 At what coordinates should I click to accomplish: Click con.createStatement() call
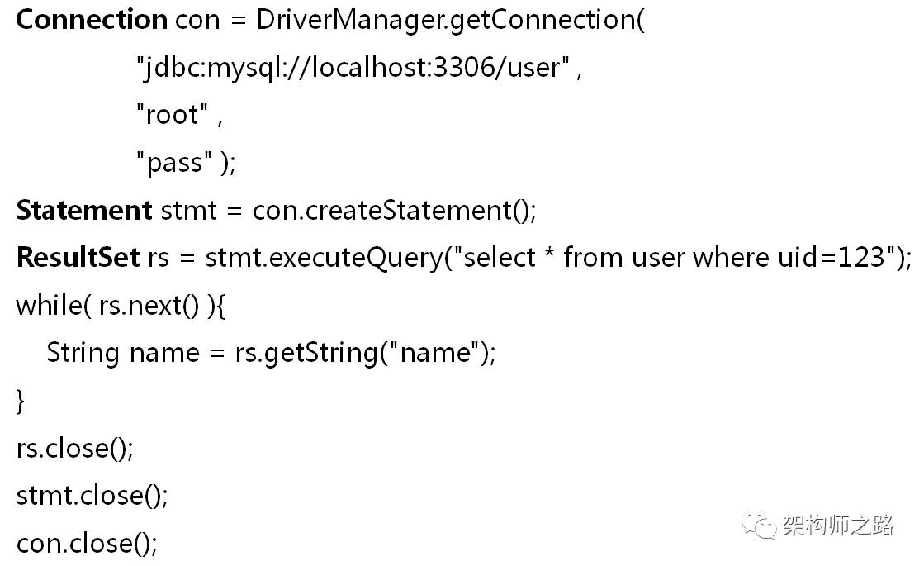click(395, 211)
